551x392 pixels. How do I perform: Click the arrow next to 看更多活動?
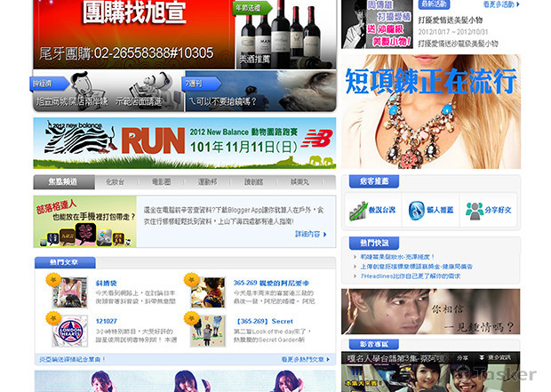518,4
